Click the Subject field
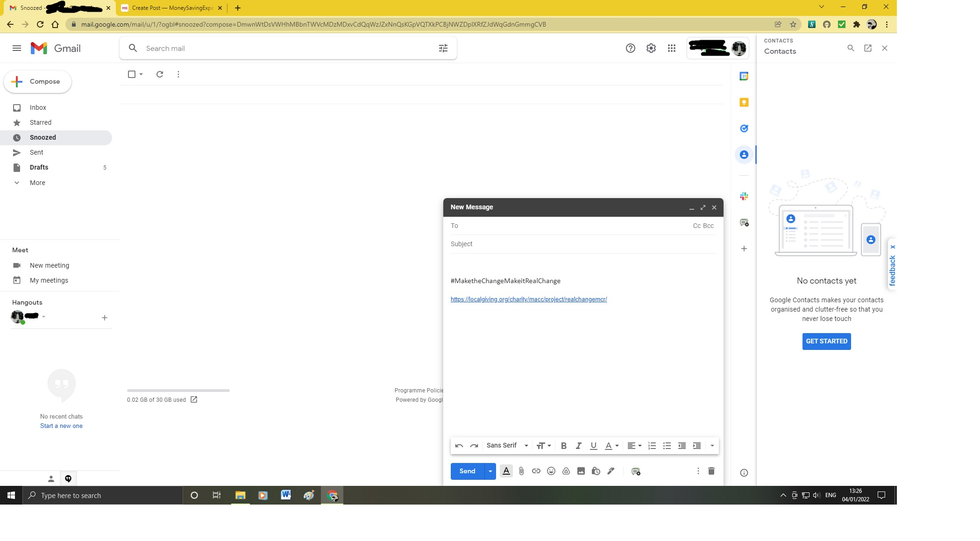 (x=583, y=244)
